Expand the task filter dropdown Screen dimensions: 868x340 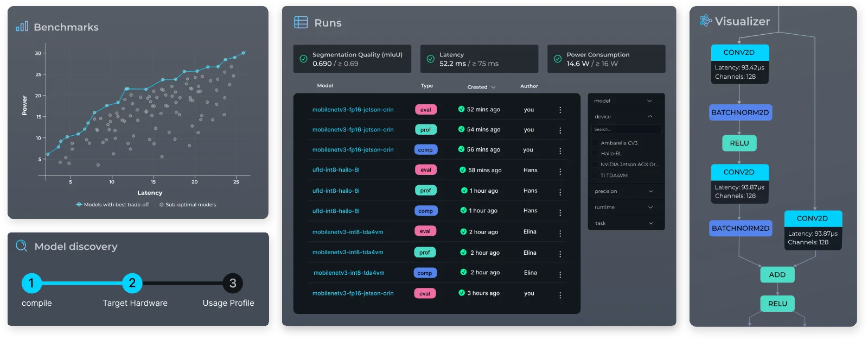650,223
